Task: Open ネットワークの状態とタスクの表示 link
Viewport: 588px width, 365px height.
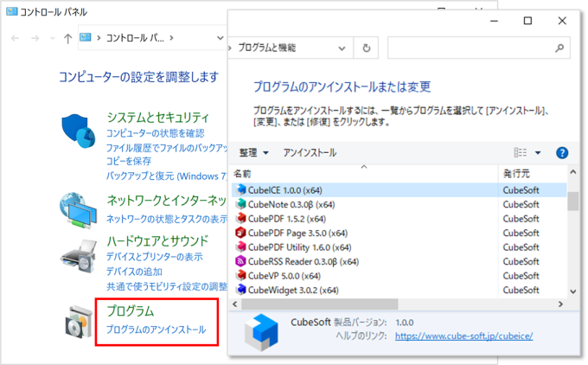Action: pyautogui.click(x=167, y=219)
